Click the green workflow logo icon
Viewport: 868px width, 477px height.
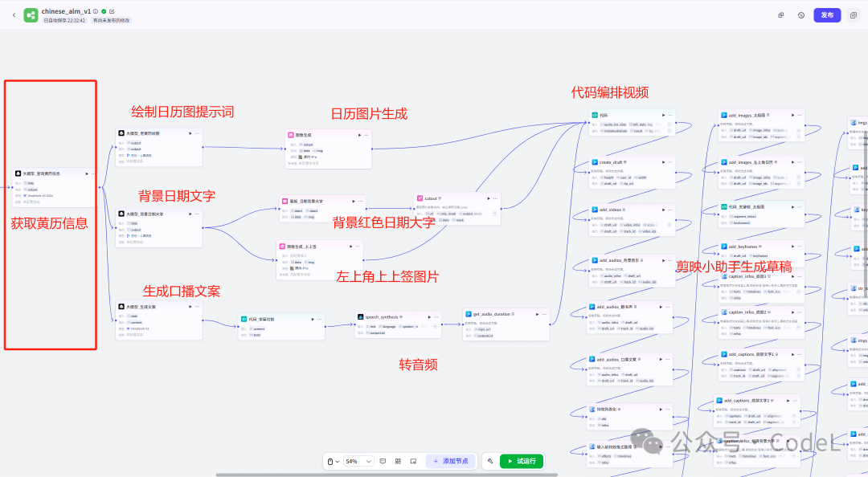click(x=31, y=15)
